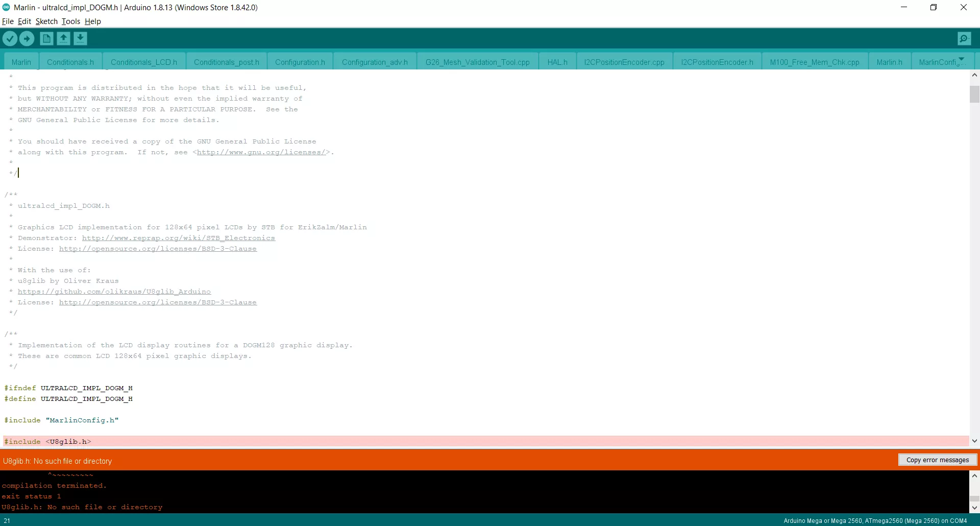Open the Edit menu

click(24, 21)
